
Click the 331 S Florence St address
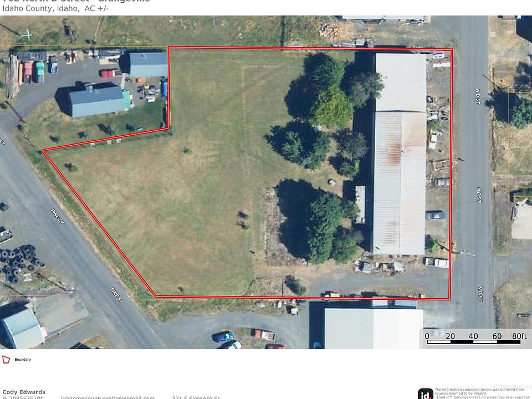[196, 397]
